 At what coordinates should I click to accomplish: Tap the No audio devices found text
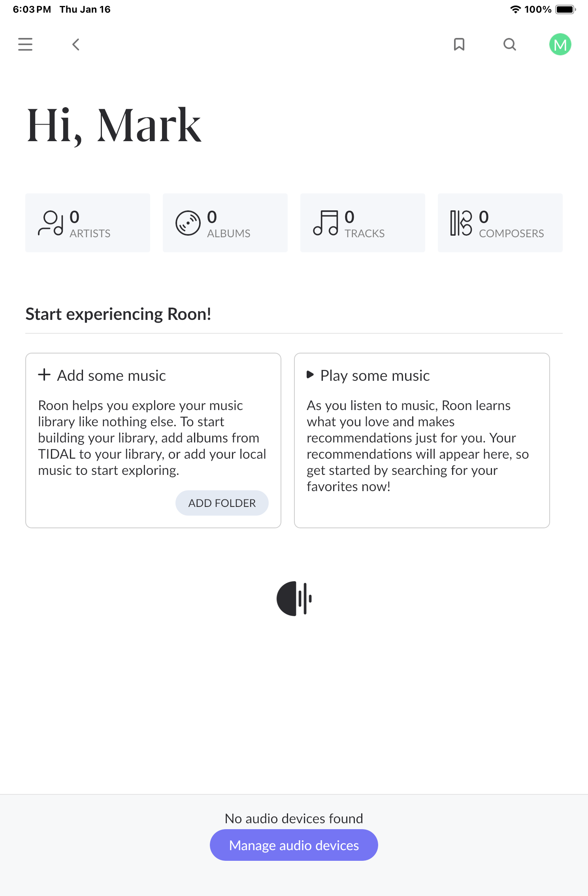click(x=294, y=818)
